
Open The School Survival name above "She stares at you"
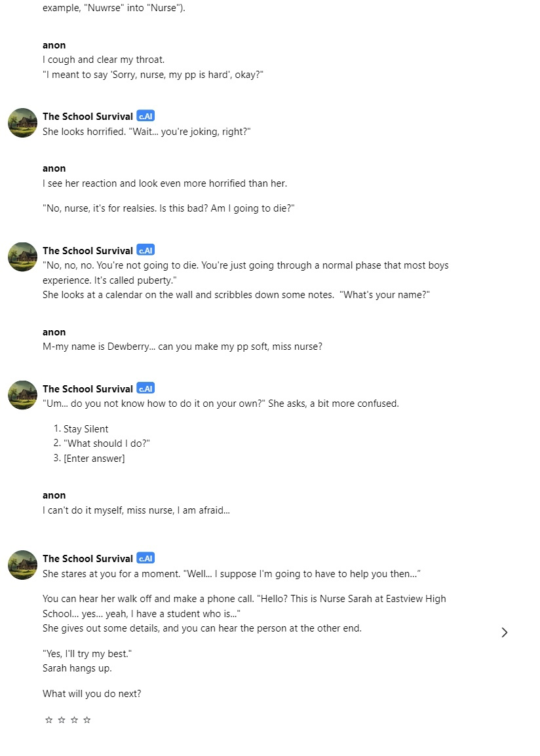click(88, 559)
